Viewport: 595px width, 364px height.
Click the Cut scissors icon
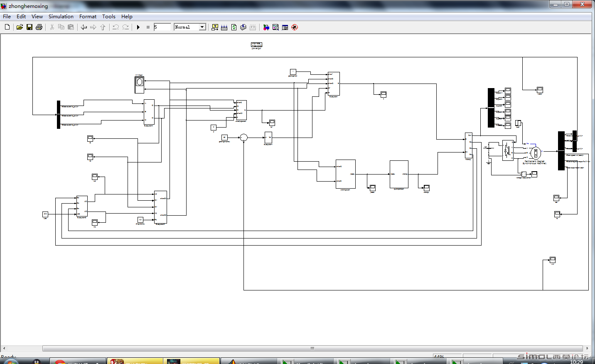click(x=52, y=27)
